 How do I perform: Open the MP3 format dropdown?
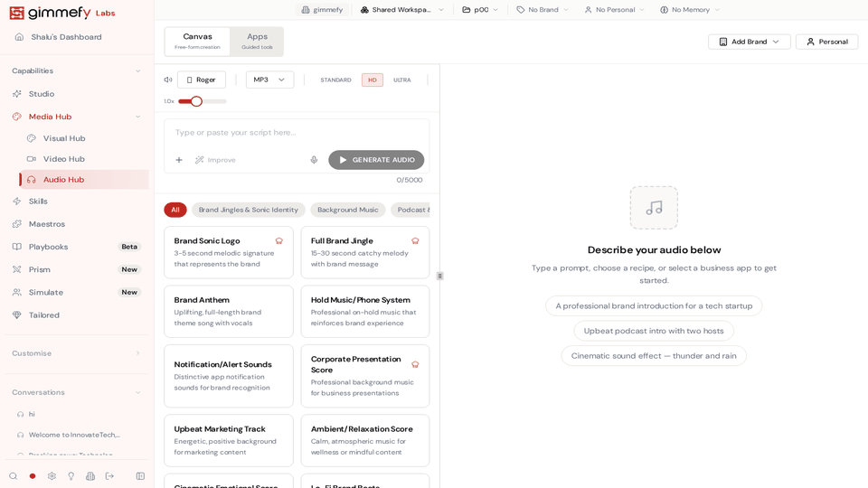tap(269, 80)
